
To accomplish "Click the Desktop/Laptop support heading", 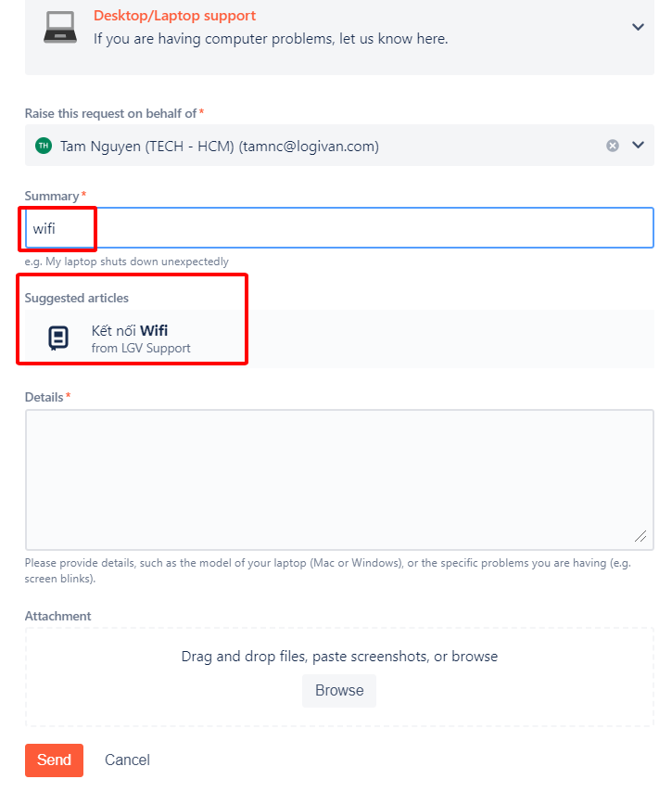I will coord(174,16).
